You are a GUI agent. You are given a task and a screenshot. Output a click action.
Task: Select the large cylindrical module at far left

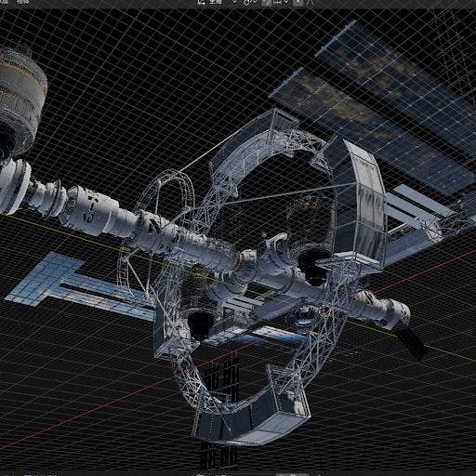(20, 99)
